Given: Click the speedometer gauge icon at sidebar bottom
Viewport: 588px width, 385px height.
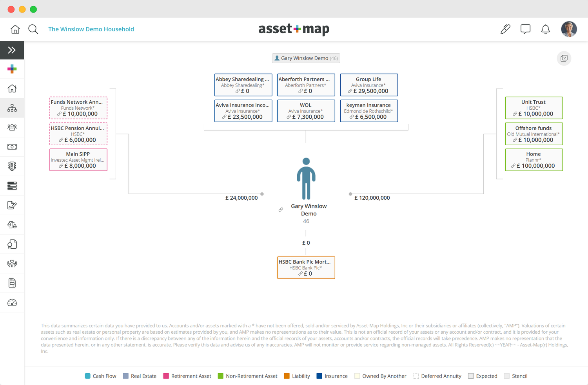Looking at the screenshot, I should point(12,302).
